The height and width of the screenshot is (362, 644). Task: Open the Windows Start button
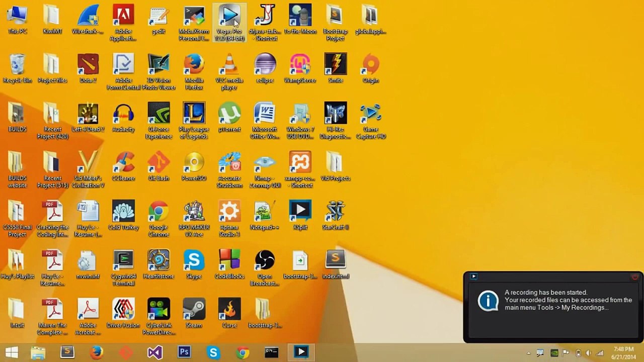point(12,352)
